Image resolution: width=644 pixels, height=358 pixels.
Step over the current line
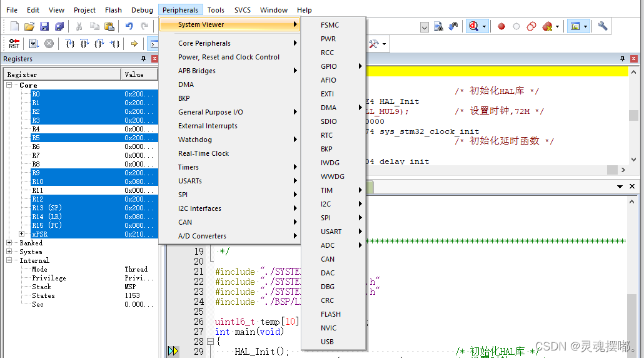click(x=85, y=44)
